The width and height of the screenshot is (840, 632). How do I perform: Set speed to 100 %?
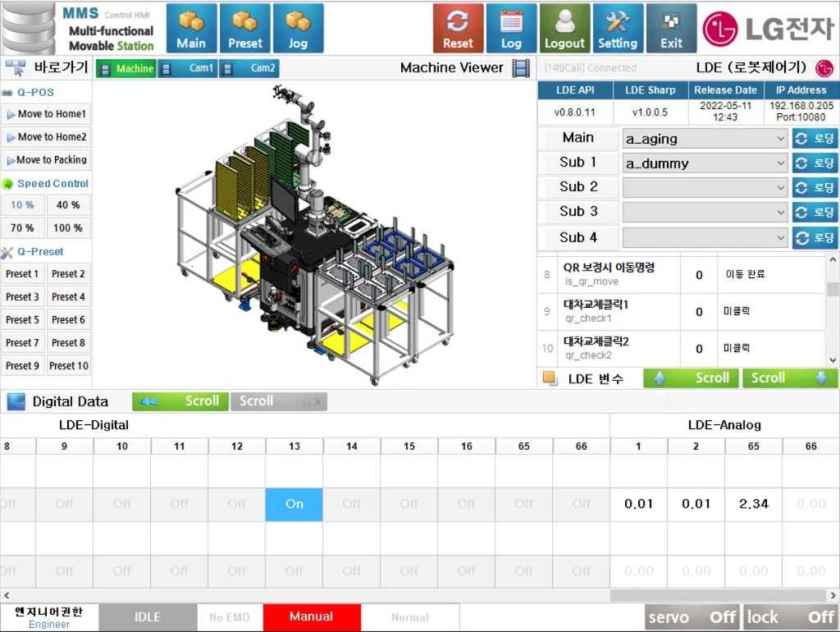[x=68, y=228]
